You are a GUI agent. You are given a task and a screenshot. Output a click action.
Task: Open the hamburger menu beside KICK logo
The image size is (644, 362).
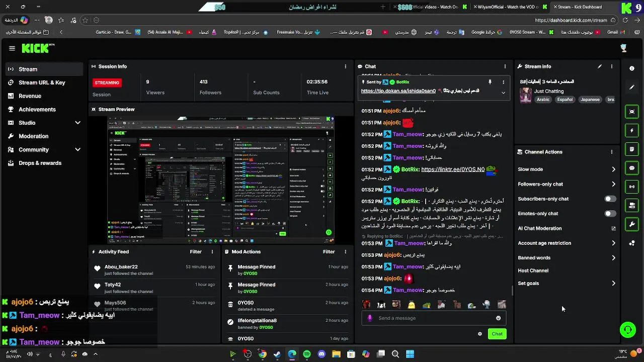pyautogui.click(x=12, y=48)
